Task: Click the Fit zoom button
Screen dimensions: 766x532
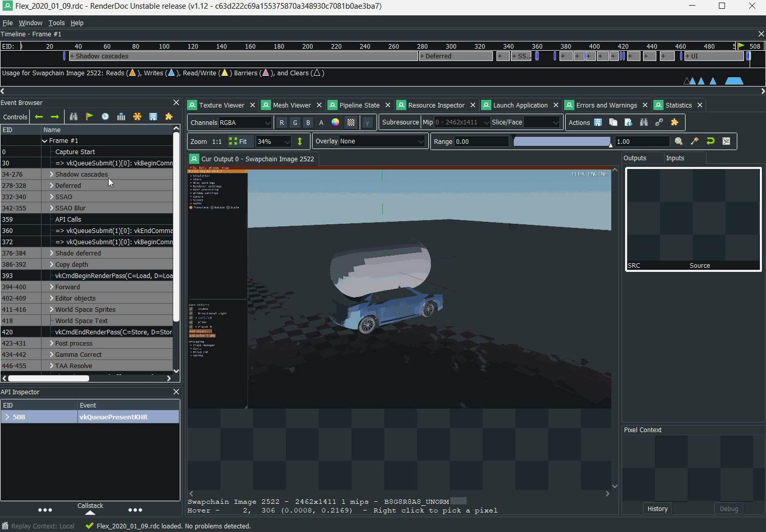Action: pos(238,141)
